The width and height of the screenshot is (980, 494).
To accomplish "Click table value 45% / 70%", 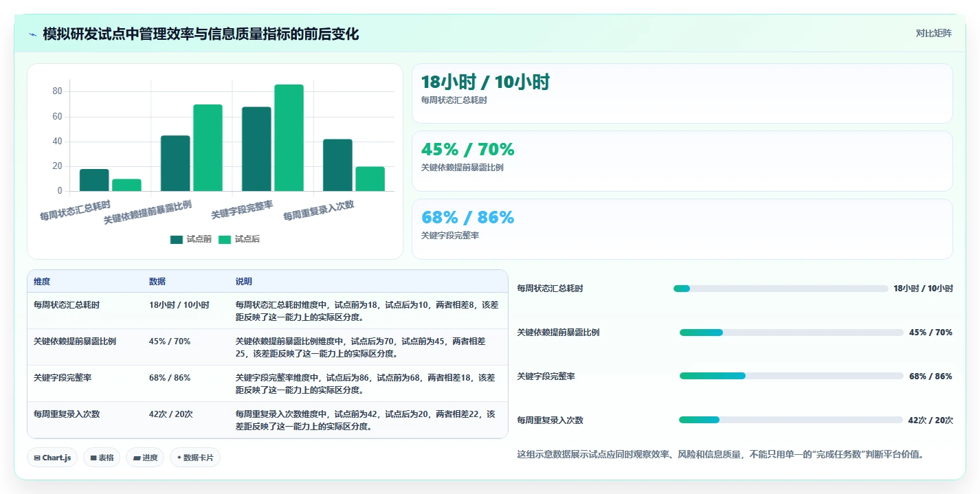I will pos(170,341).
